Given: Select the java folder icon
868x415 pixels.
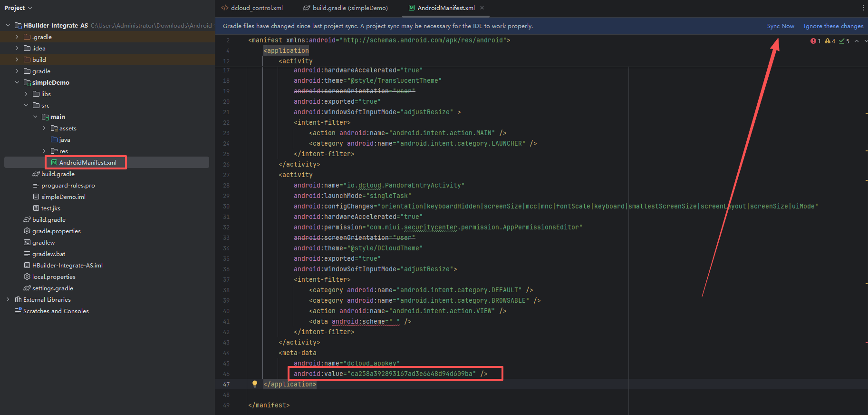Looking at the screenshot, I should [54, 139].
